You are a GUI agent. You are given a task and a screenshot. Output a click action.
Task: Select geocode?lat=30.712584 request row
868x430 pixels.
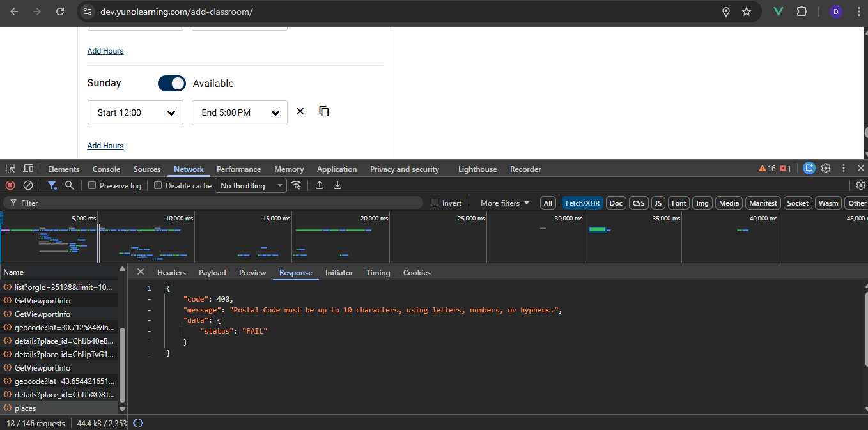(59, 327)
